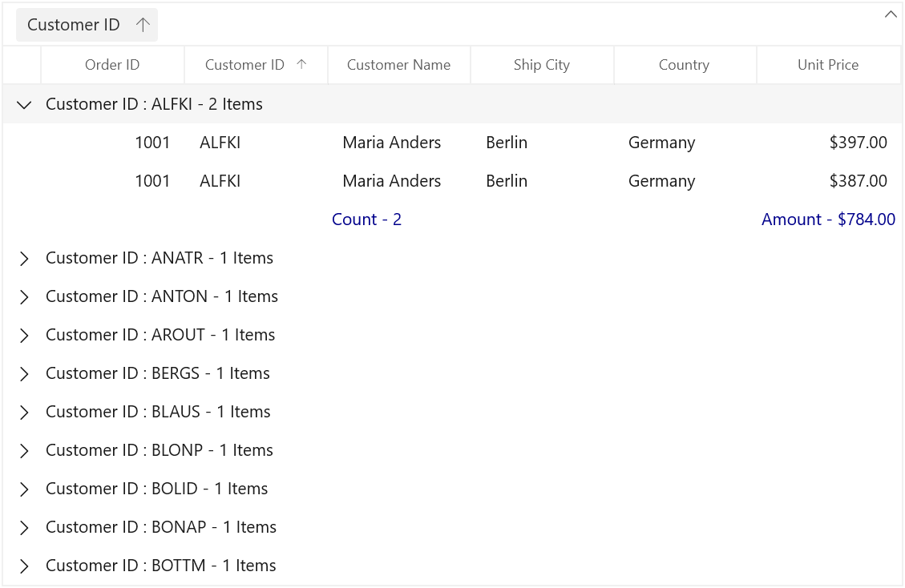Expand the BLAUS customer group
905x588 pixels.
point(24,413)
